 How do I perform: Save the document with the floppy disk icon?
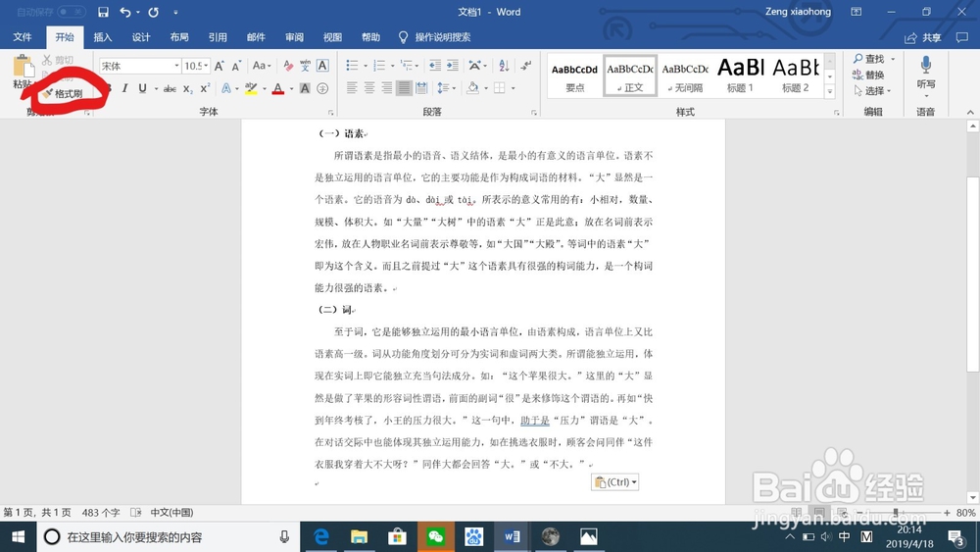click(x=103, y=12)
